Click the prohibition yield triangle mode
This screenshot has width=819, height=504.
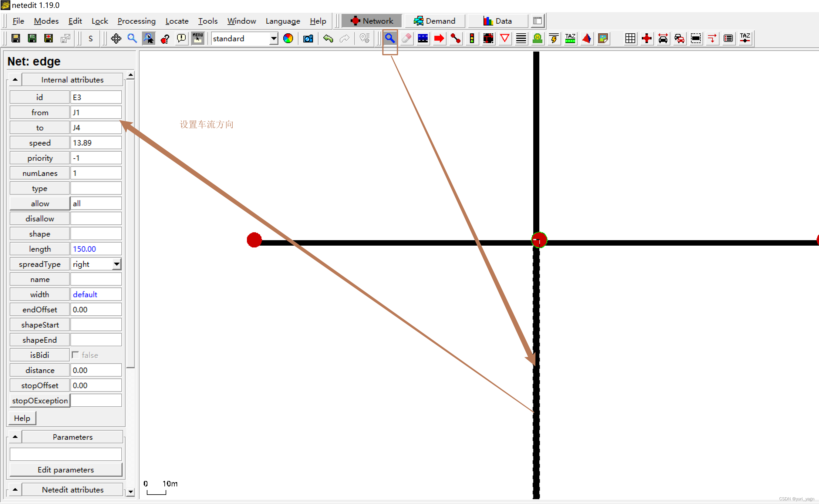505,39
